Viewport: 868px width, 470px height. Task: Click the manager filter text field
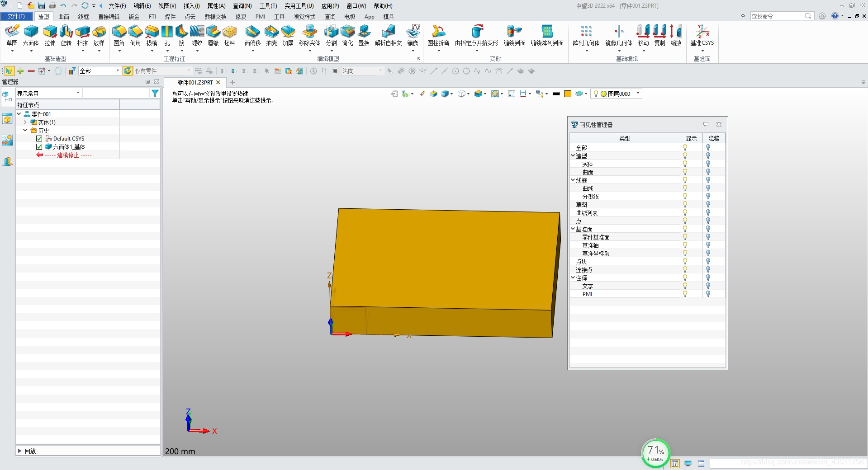pyautogui.click(x=116, y=93)
